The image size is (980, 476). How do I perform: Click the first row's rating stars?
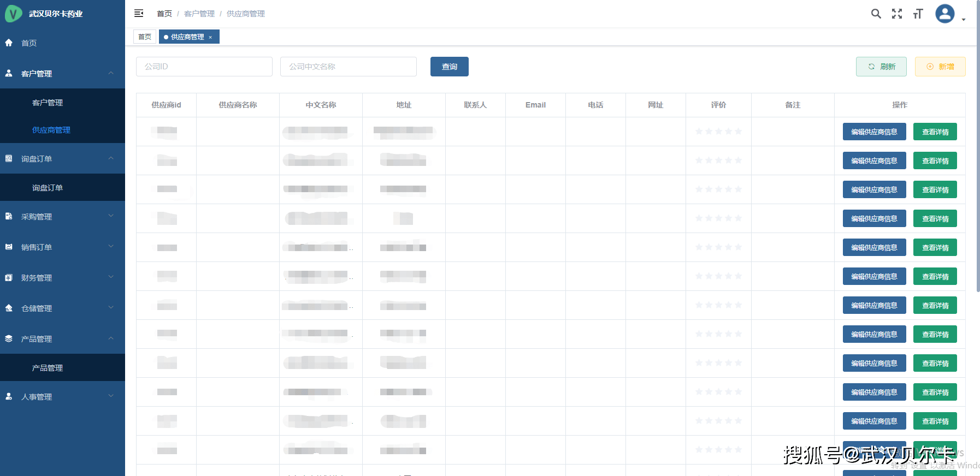pos(718,132)
